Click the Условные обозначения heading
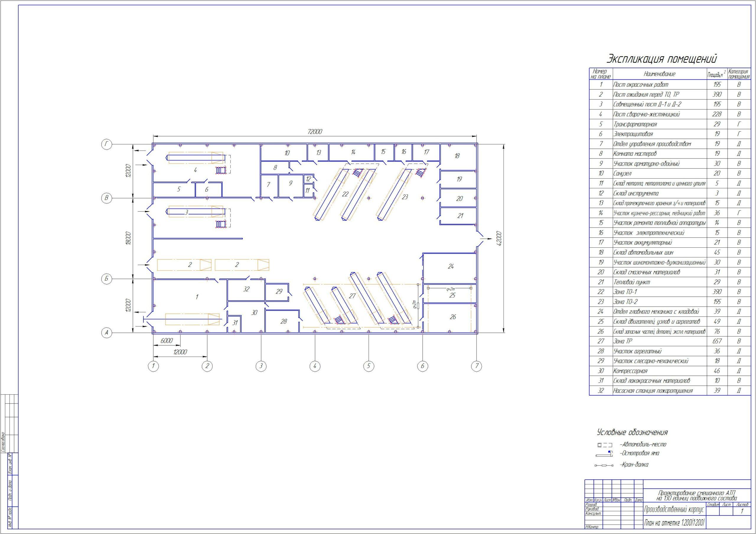Screen dimensions: 756x534 (632, 432)
